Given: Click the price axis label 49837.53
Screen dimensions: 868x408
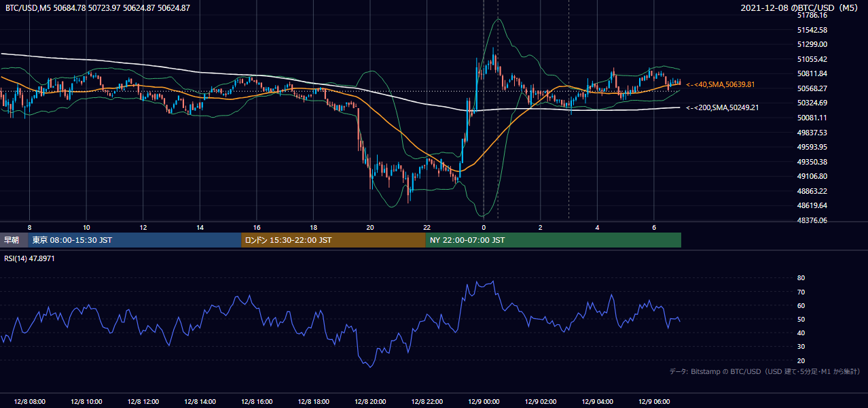Looking at the screenshot, I should 812,133.
